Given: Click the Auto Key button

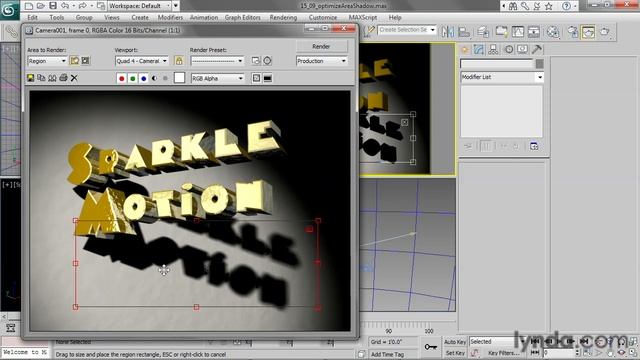Looking at the screenshot, I should point(455,342).
